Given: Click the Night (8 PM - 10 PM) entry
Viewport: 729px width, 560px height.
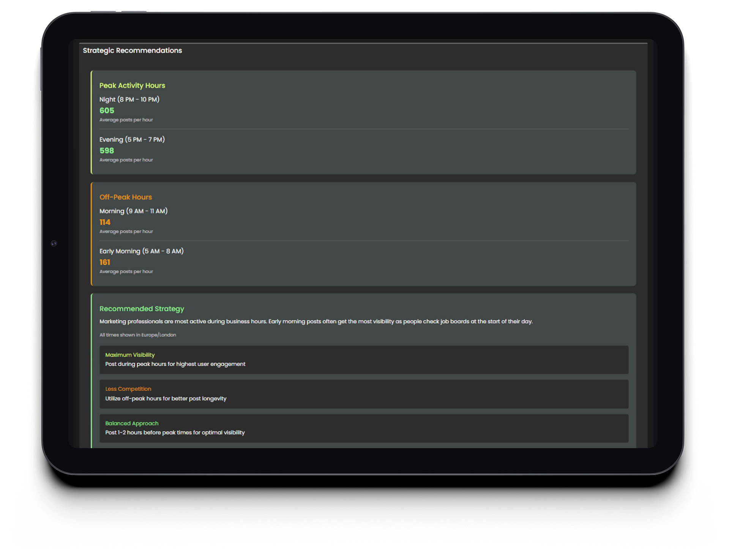Looking at the screenshot, I should coord(129,99).
